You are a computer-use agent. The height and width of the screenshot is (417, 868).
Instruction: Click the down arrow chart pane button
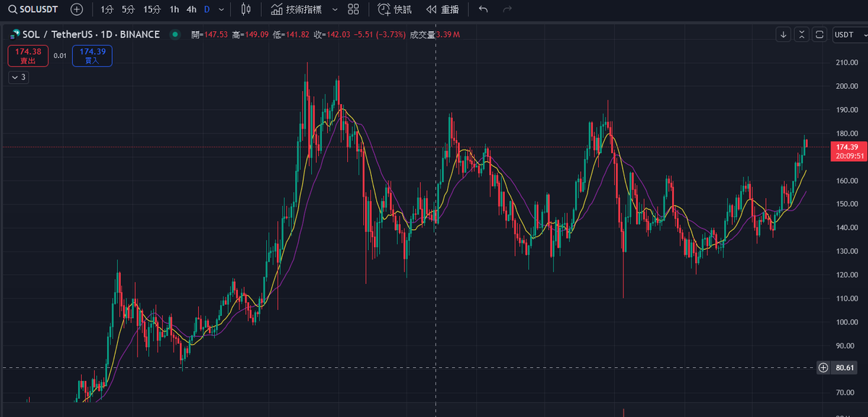pyautogui.click(x=784, y=34)
